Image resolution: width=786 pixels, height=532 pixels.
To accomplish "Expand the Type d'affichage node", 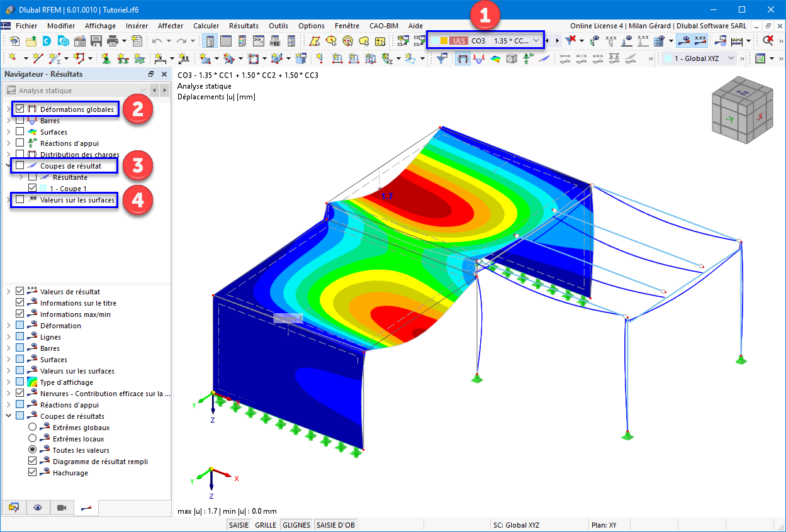I will tap(8, 382).
